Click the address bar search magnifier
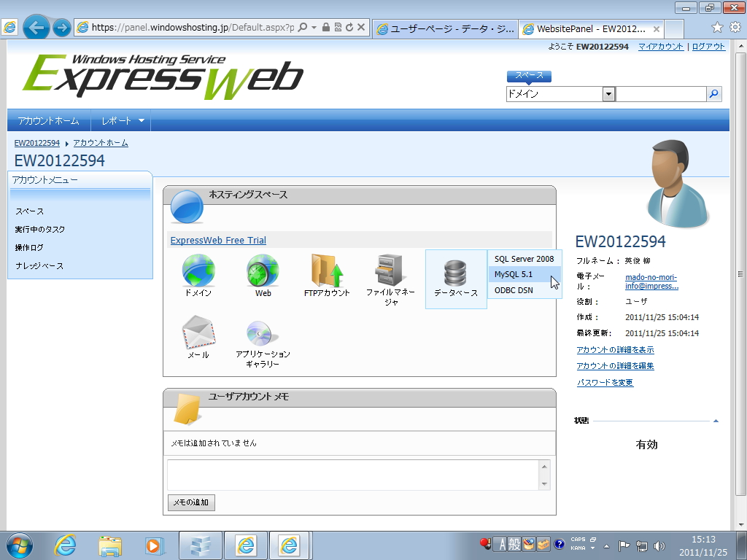This screenshot has width=747, height=560. [302, 27]
